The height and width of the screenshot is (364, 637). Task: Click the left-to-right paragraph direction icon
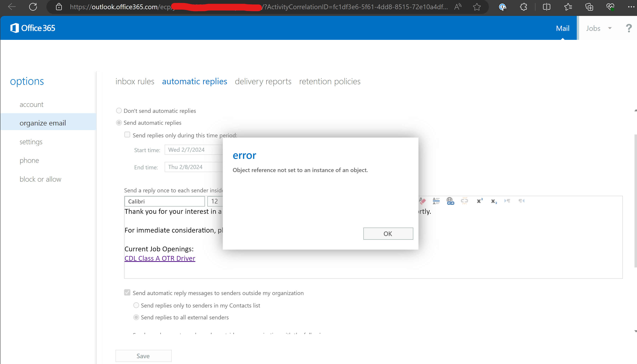[507, 201]
